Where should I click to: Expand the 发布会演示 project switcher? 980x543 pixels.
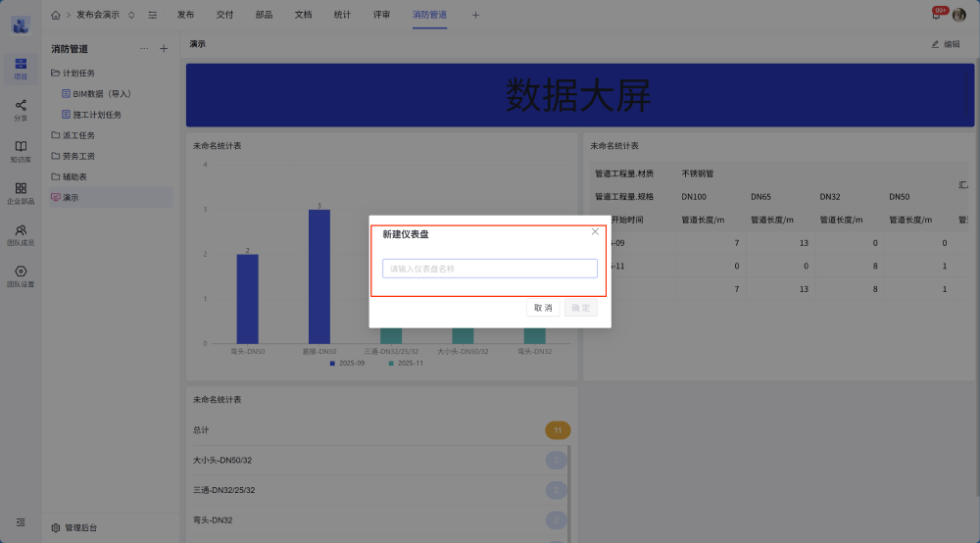click(x=131, y=15)
